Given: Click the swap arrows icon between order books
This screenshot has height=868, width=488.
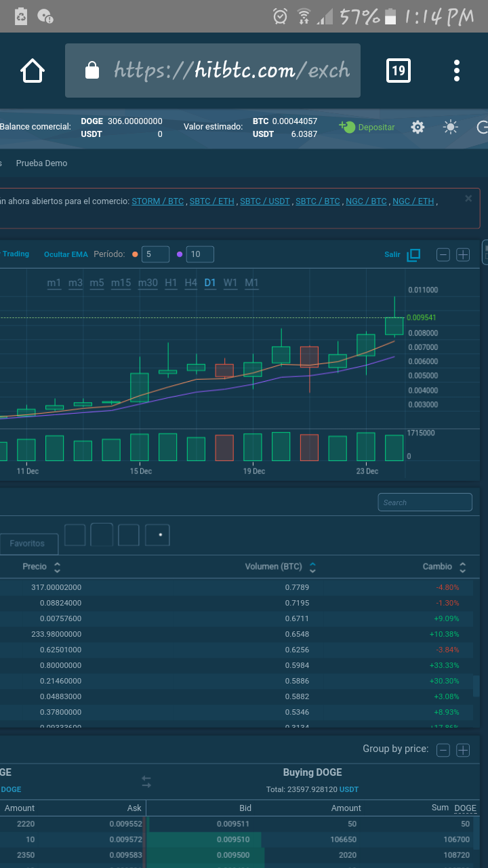Looking at the screenshot, I should (146, 782).
